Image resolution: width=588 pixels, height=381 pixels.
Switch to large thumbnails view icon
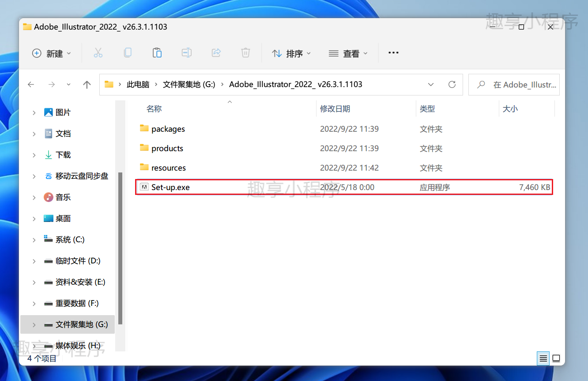coord(556,358)
